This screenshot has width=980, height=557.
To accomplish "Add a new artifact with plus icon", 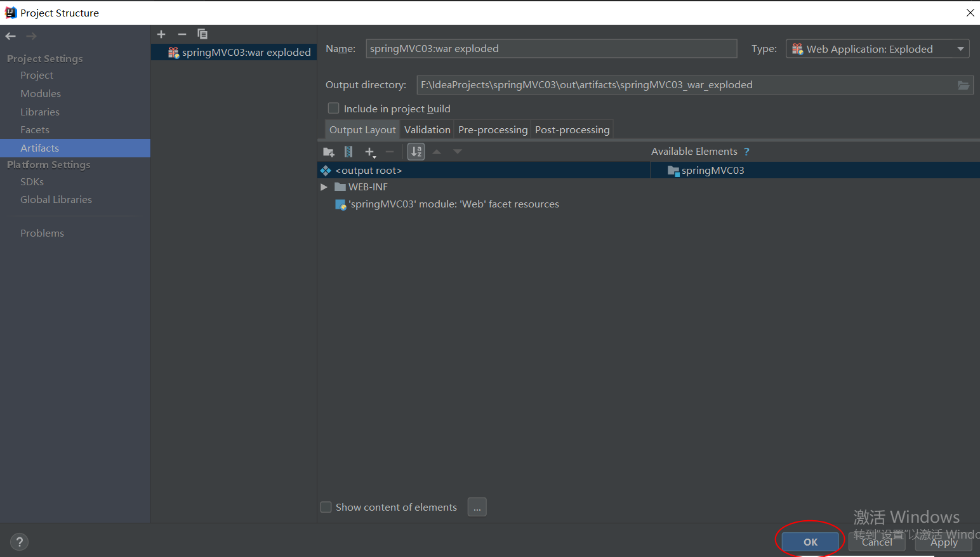I will pyautogui.click(x=161, y=34).
